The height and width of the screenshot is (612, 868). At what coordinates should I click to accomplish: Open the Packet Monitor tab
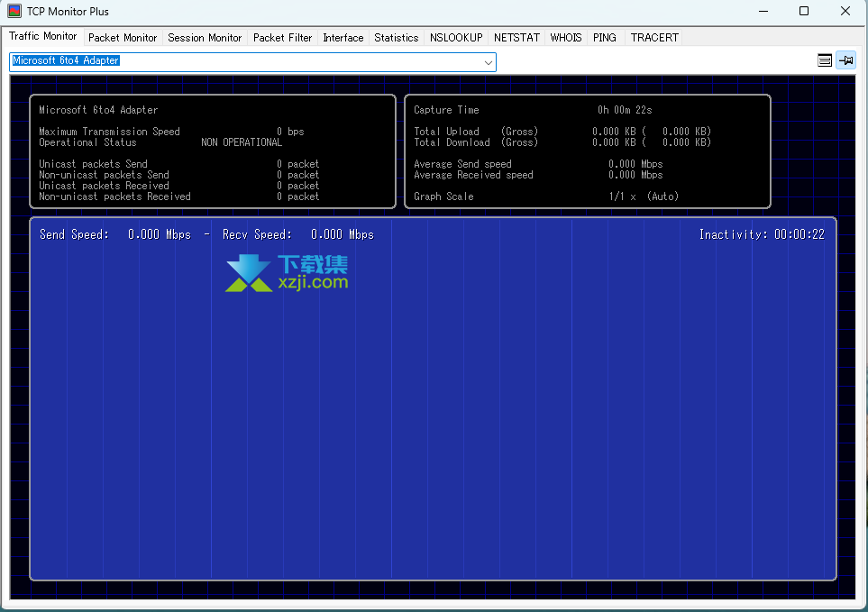tap(123, 38)
